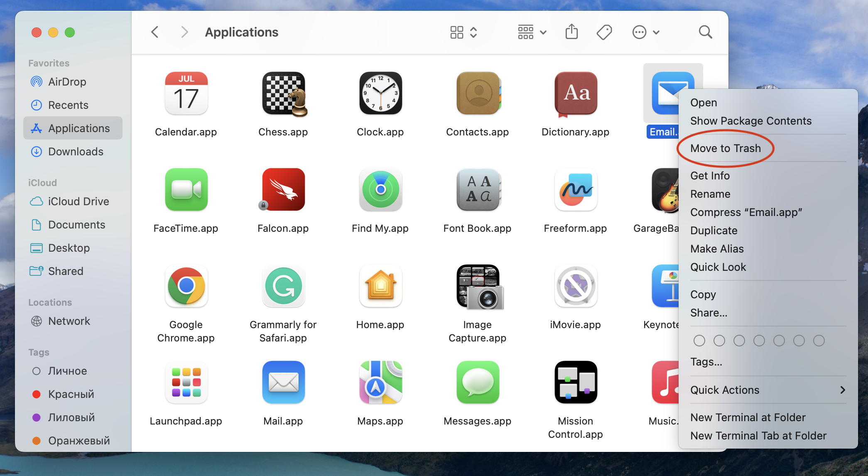Select the Music app icon

click(665, 383)
